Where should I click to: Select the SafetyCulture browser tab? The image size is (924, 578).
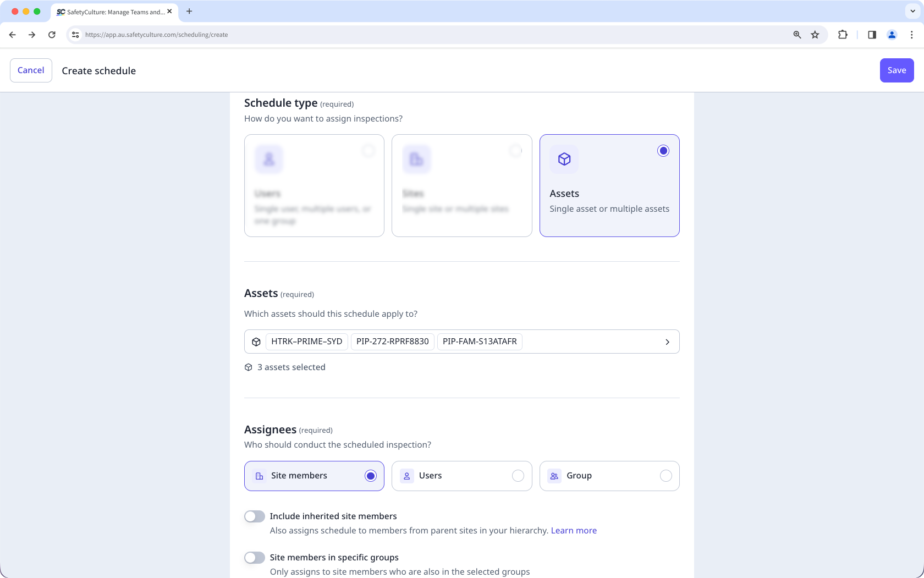114,12
